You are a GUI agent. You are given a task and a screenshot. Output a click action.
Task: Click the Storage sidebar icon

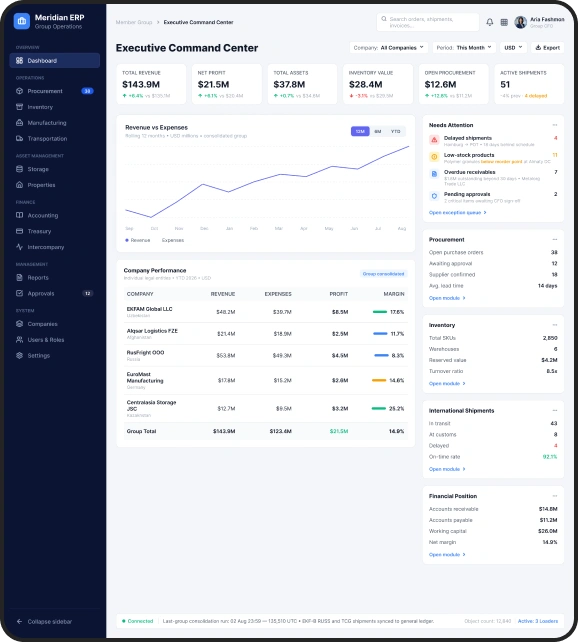coord(19,169)
